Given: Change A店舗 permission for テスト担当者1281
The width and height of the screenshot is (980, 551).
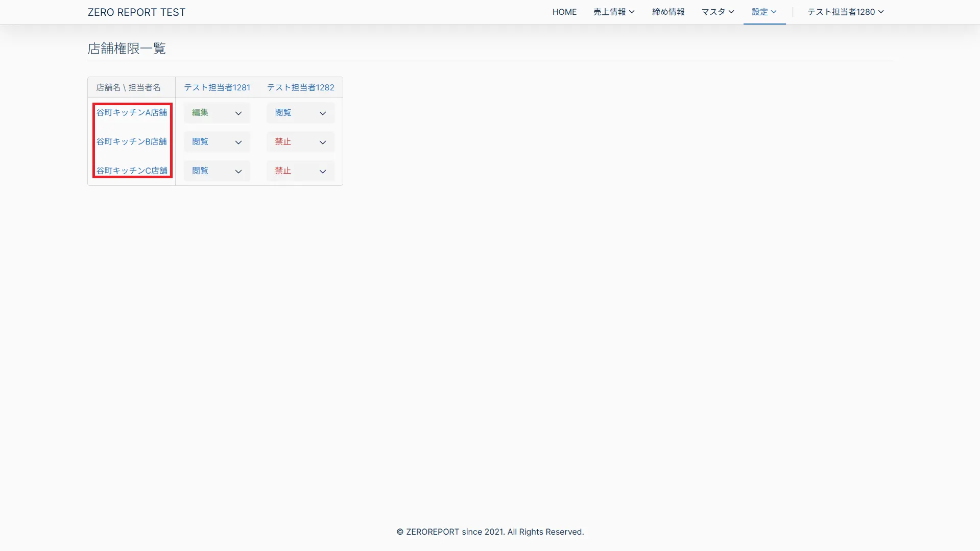Looking at the screenshot, I should tap(217, 113).
